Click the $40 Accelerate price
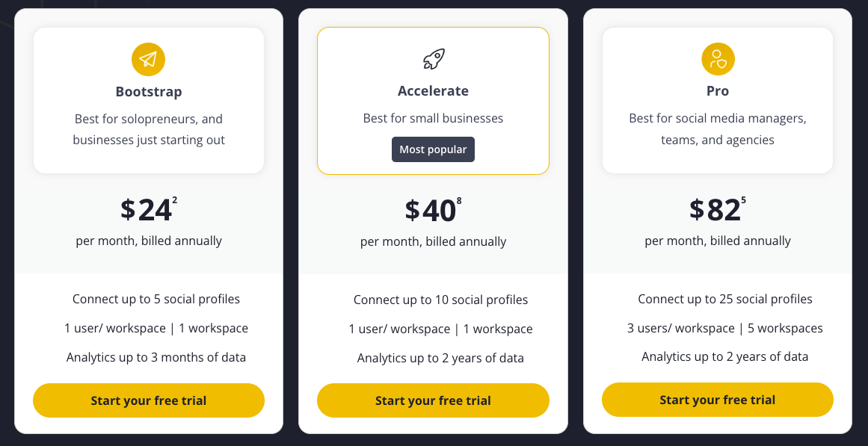Viewport: 868px width, 446px height. click(x=431, y=211)
